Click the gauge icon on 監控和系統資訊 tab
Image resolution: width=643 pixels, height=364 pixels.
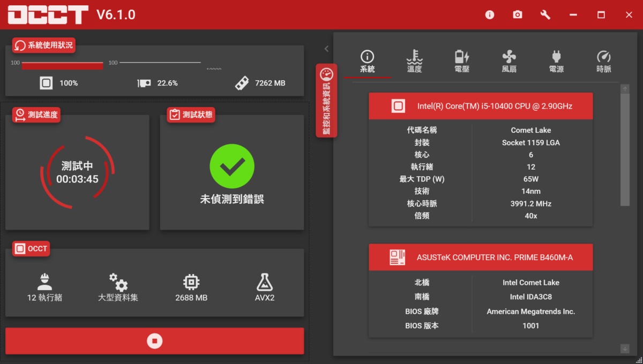coord(326,74)
